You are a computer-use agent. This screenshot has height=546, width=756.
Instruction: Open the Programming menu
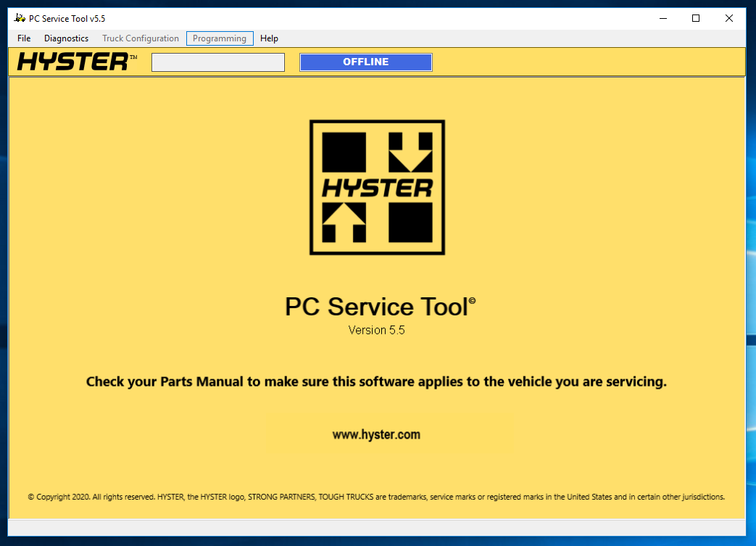pos(220,38)
